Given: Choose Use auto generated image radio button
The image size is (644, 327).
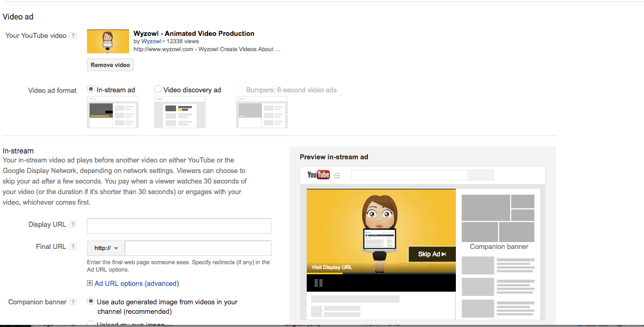Looking at the screenshot, I should [x=91, y=302].
